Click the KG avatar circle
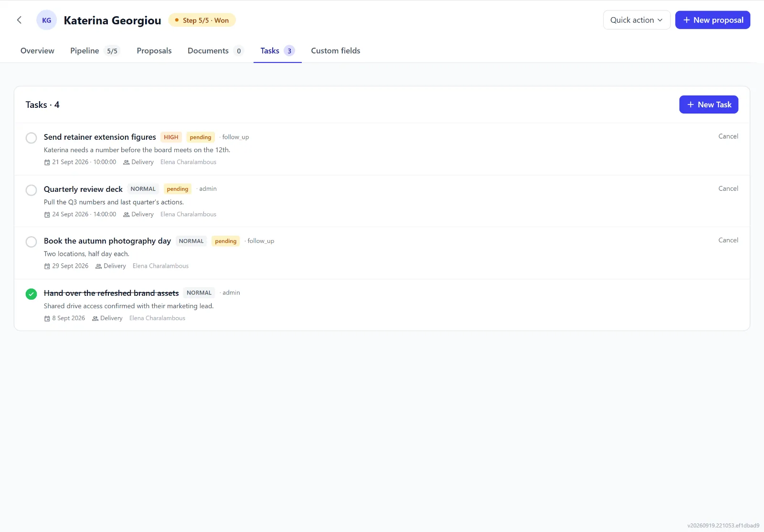 pos(47,20)
